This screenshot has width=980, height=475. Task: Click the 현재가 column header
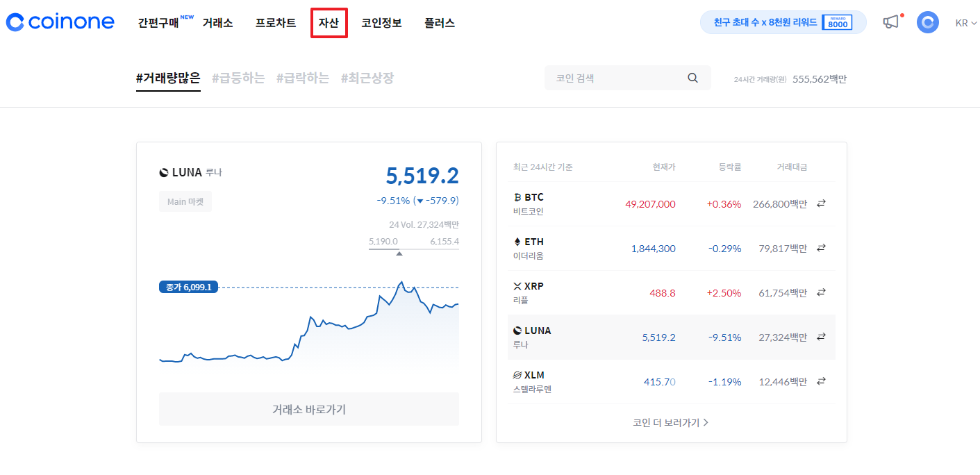[664, 167]
